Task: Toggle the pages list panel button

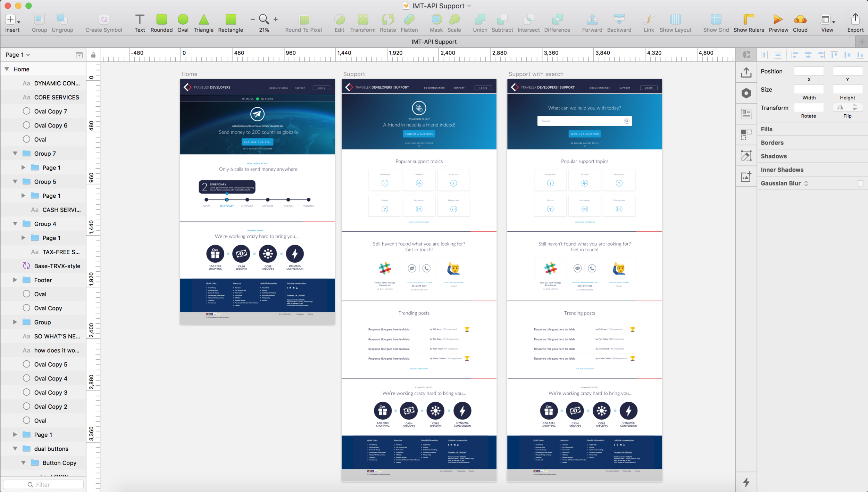Action: (x=79, y=55)
